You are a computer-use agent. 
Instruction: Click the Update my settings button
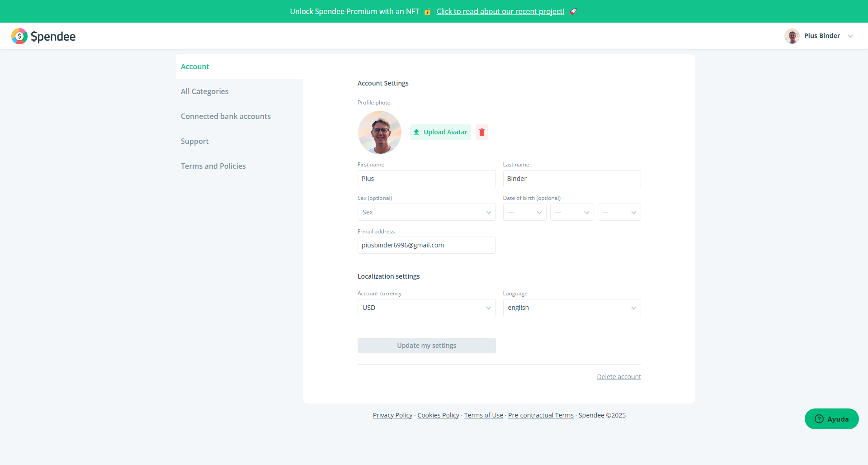426,346
